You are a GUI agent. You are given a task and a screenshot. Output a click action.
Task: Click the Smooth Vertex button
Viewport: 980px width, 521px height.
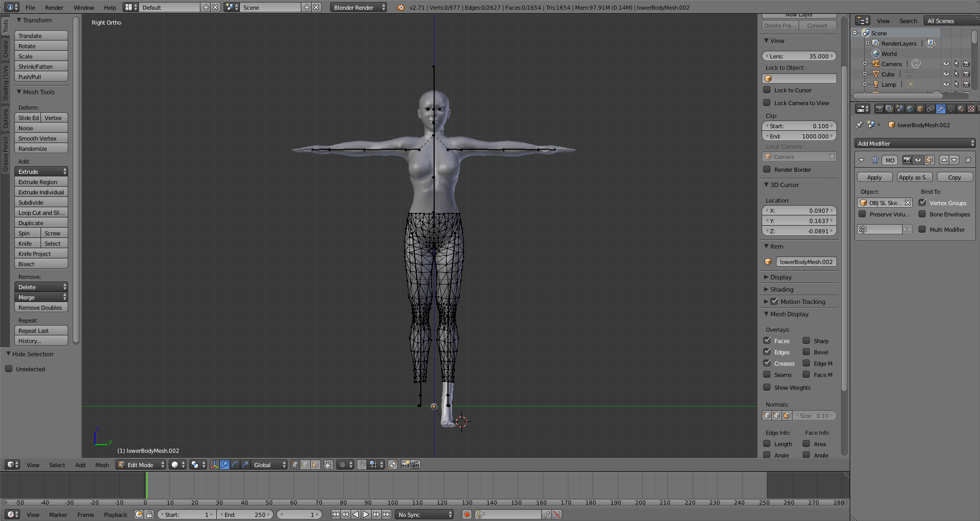click(x=41, y=138)
